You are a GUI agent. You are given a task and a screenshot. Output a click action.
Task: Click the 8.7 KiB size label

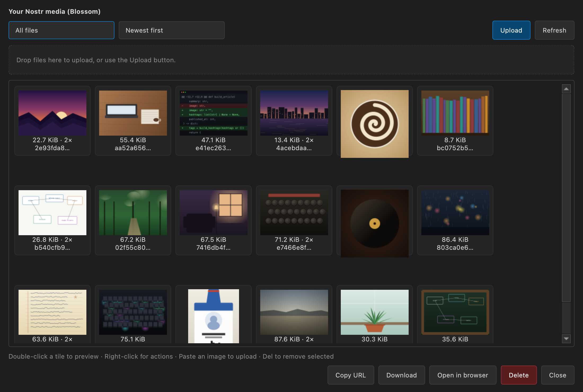[455, 140]
